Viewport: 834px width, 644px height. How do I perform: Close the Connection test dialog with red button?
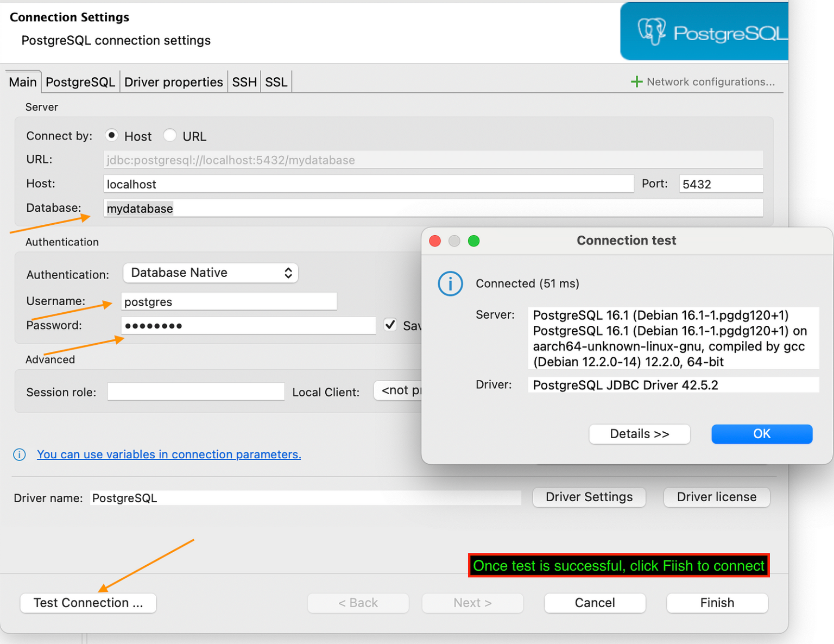(x=435, y=241)
